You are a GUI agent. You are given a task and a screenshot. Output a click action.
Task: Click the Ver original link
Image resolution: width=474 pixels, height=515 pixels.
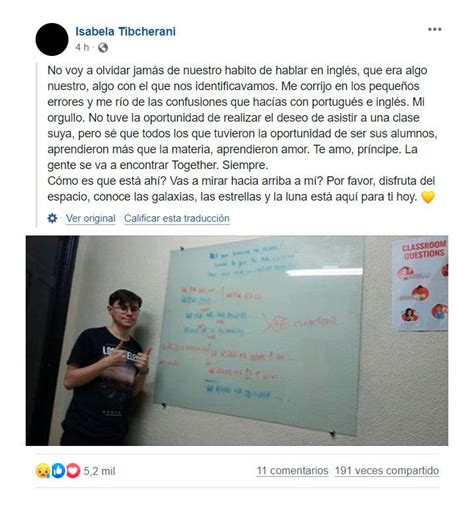coord(91,218)
